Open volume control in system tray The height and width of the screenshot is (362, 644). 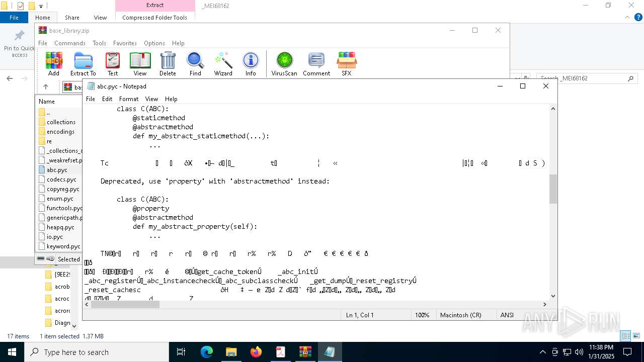(x=579, y=352)
